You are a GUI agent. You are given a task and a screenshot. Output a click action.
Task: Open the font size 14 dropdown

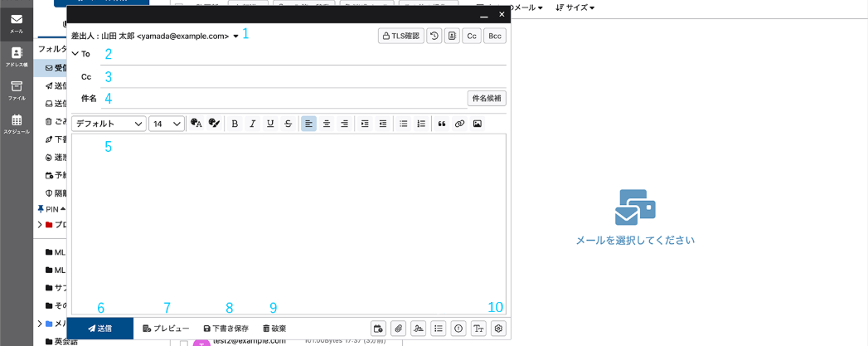(x=167, y=124)
